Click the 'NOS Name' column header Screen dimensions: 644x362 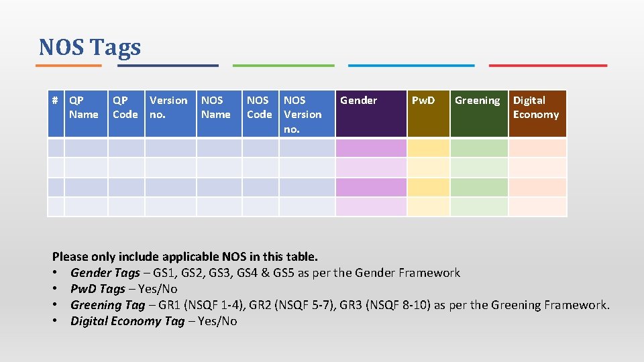219,114
